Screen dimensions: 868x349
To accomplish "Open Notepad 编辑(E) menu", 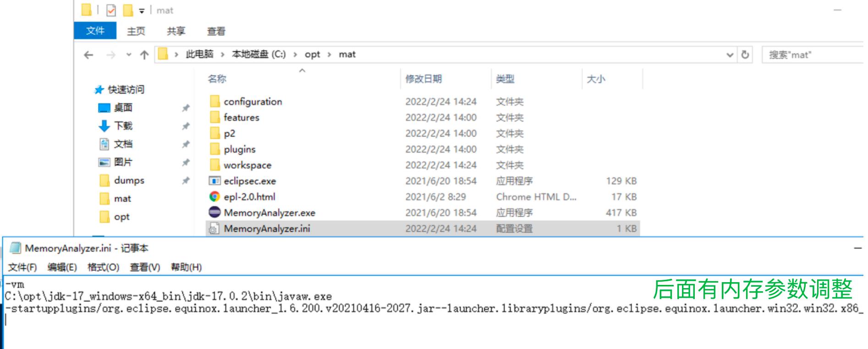I will click(62, 267).
